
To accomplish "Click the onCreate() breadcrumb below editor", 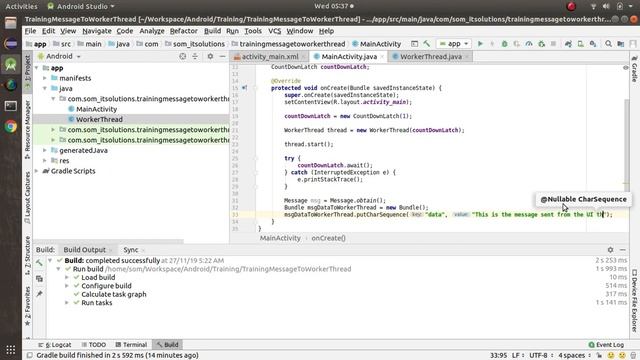I will 329,238.
